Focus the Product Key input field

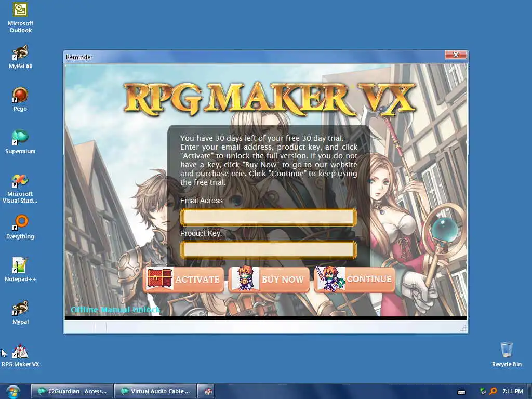coord(269,250)
